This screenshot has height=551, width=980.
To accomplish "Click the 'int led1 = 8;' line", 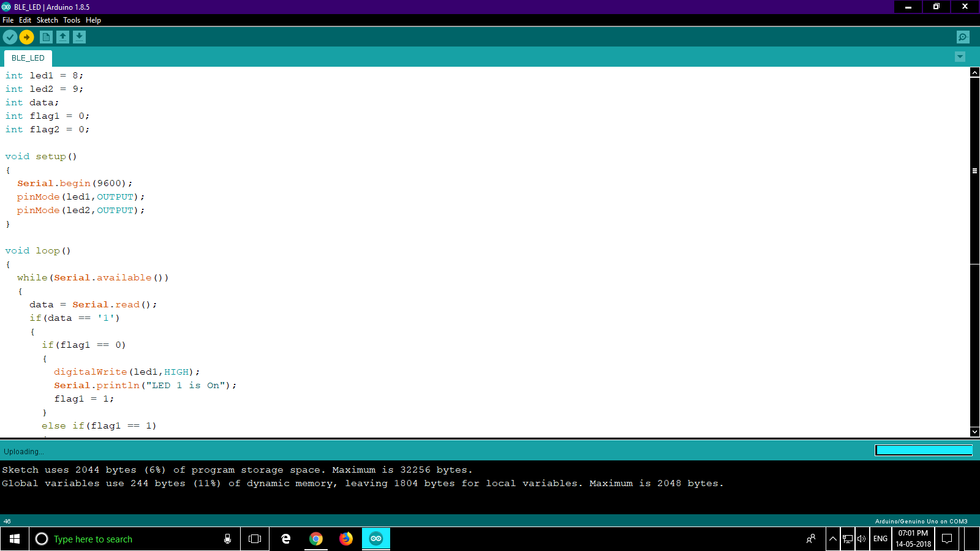I will (44, 75).
